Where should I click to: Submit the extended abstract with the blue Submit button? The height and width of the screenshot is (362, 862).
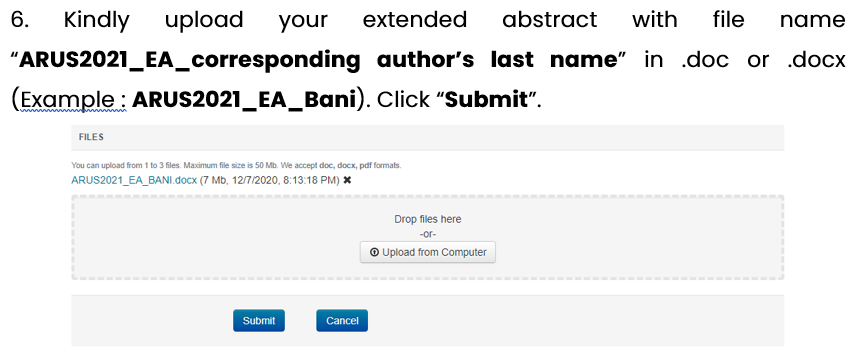point(259,321)
